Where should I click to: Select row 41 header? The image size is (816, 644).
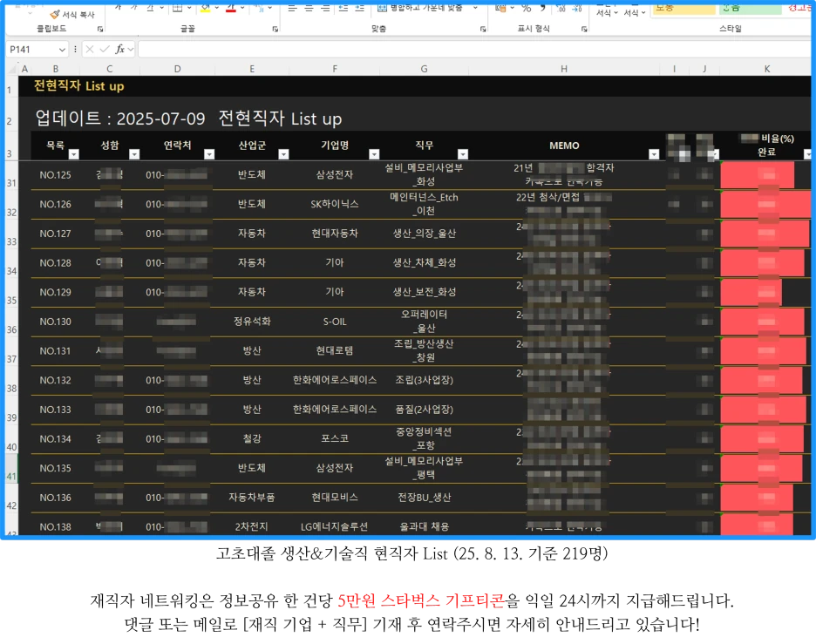[x=11, y=469]
